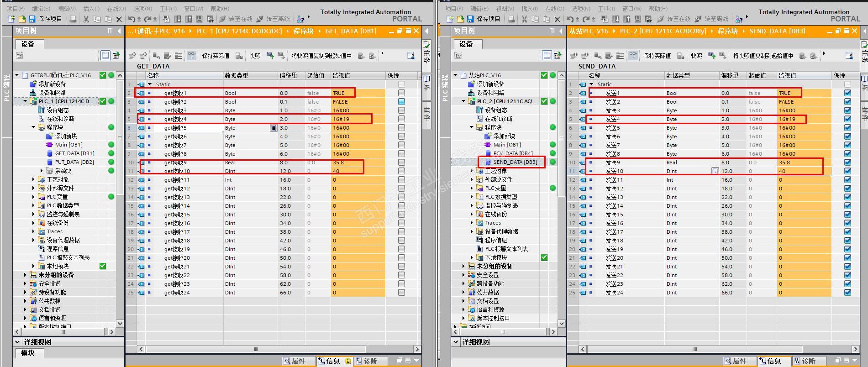Toggle retain checkbox for get接收1 row

tap(401, 93)
